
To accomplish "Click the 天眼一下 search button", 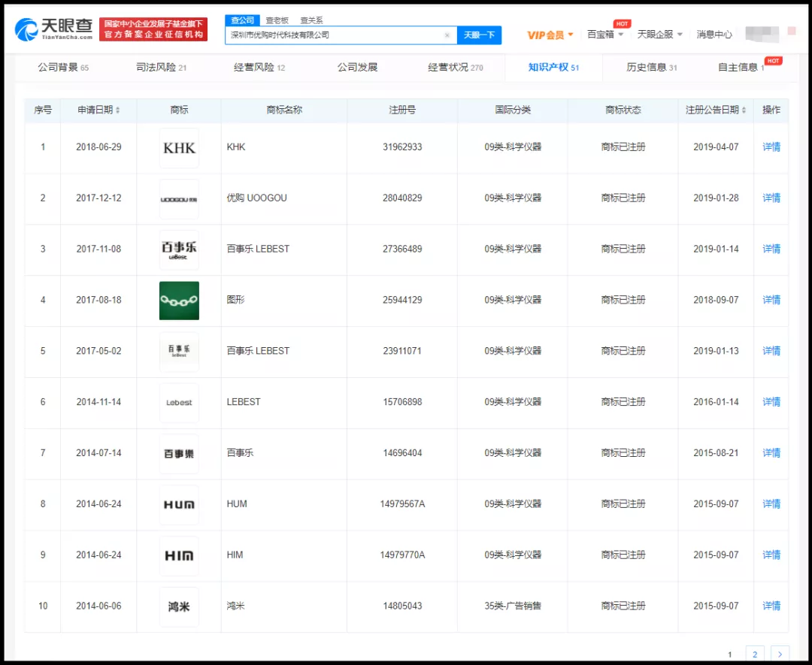I will [479, 35].
